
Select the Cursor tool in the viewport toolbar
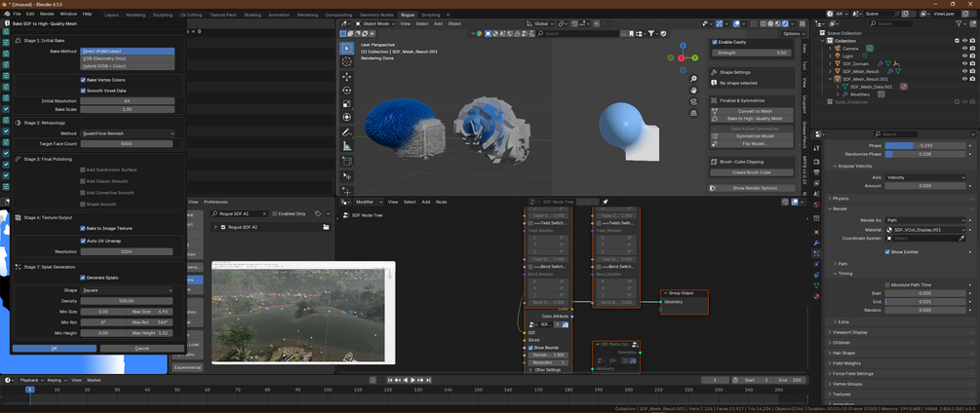[347, 61]
